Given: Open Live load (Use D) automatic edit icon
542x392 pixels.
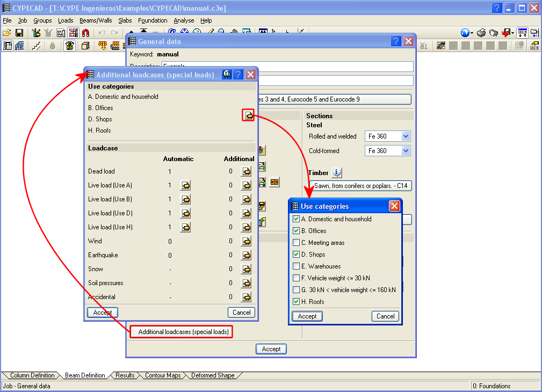Looking at the screenshot, I should click(185, 213).
